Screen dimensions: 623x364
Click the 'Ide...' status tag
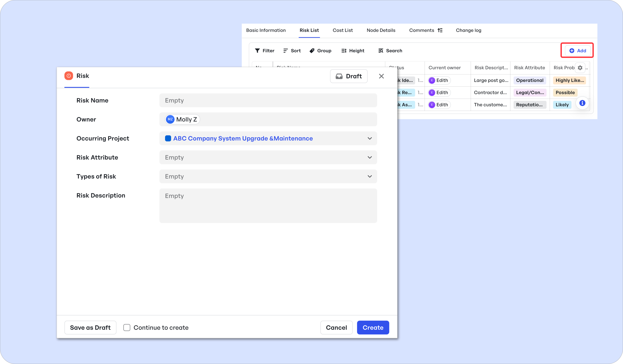[x=406, y=80]
